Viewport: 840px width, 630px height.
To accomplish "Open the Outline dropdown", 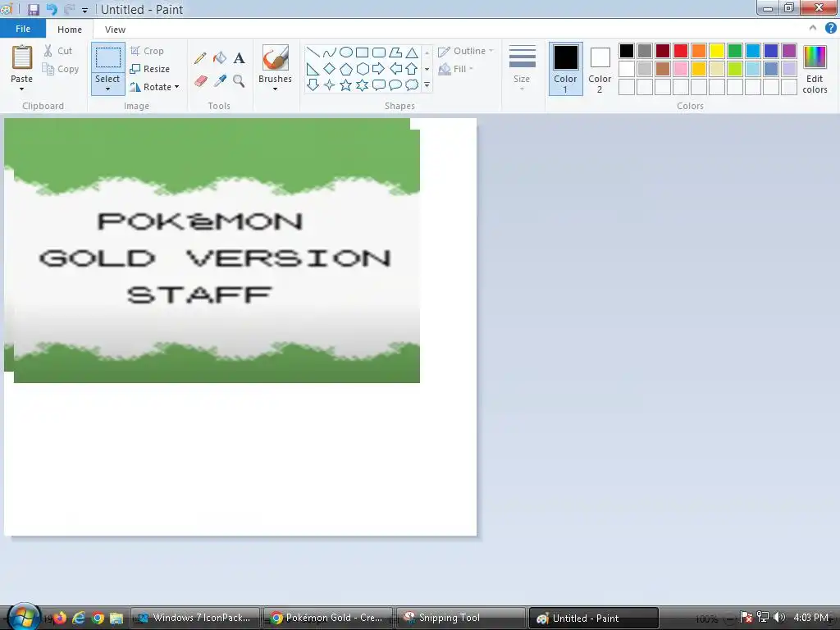I will click(x=466, y=51).
